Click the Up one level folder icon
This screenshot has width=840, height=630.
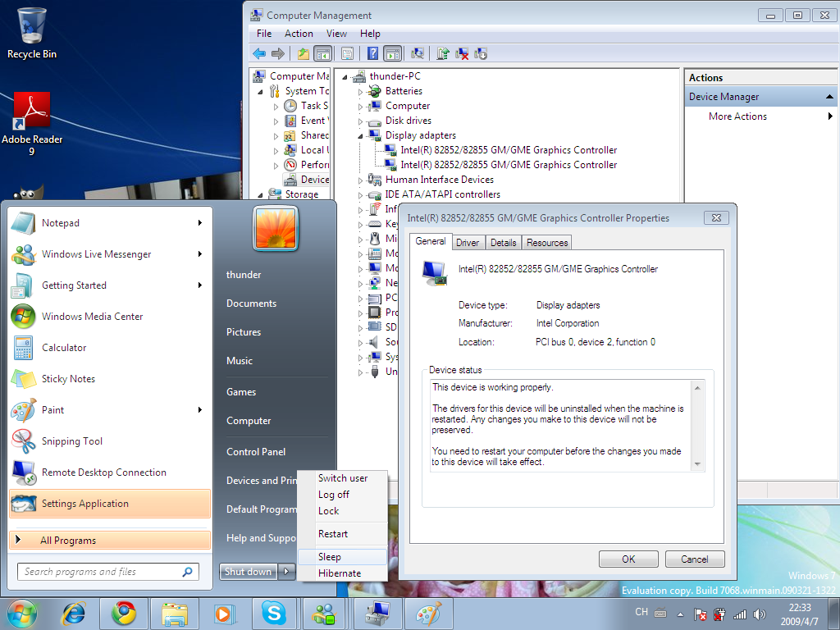point(304,53)
